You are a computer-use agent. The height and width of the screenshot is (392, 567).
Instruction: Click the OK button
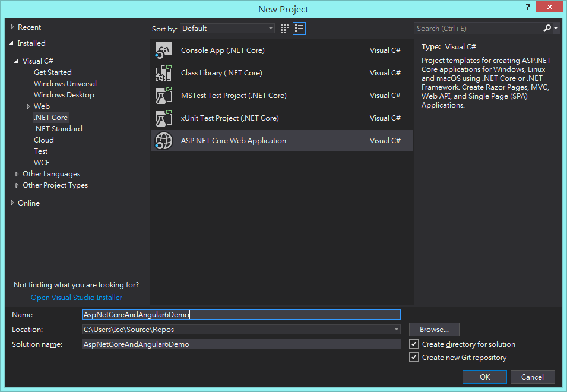tap(484, 377)
